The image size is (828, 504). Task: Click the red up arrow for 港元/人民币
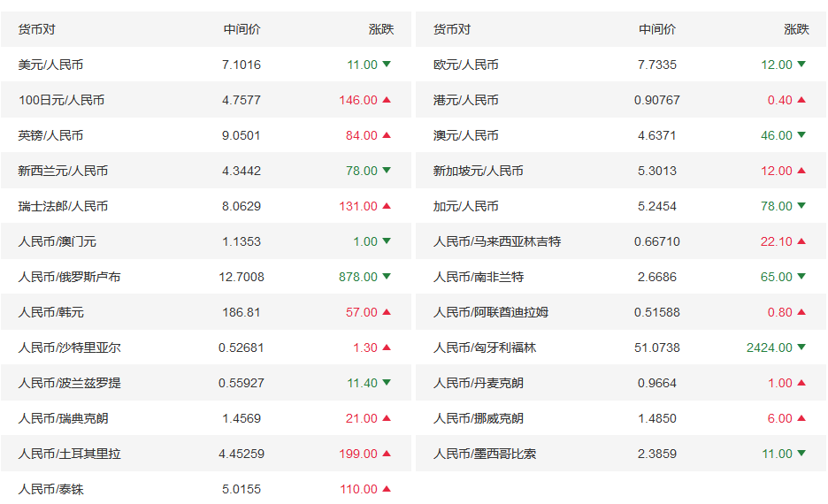click(801, 100)
